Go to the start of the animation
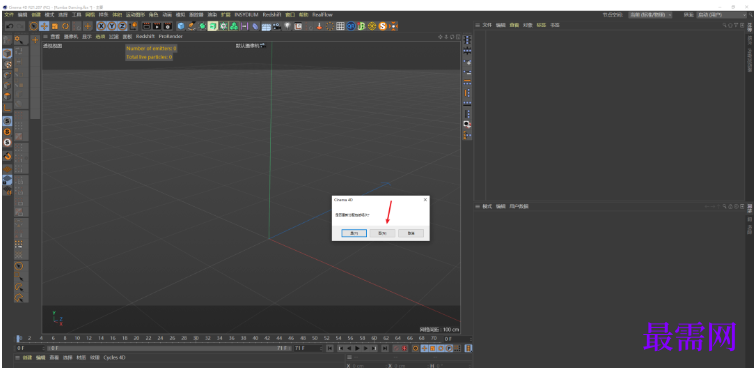This screenshot has width=755, height=368. [330, 348]
